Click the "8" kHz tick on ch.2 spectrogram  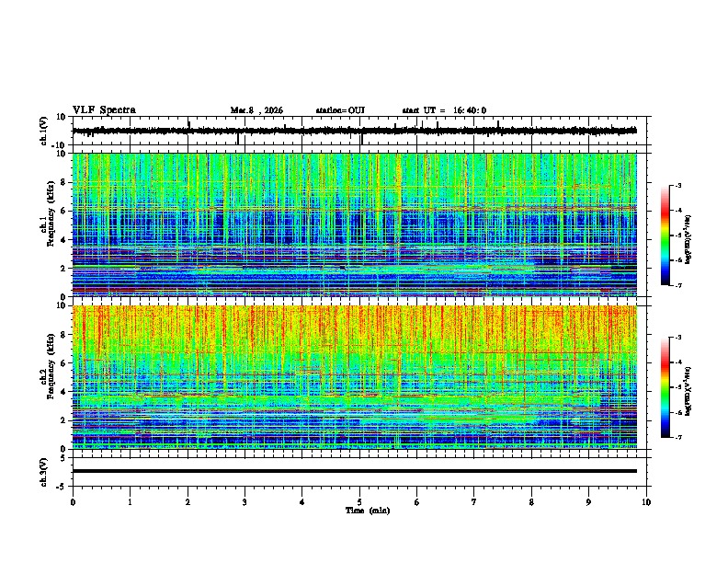[x=63, y=335]
